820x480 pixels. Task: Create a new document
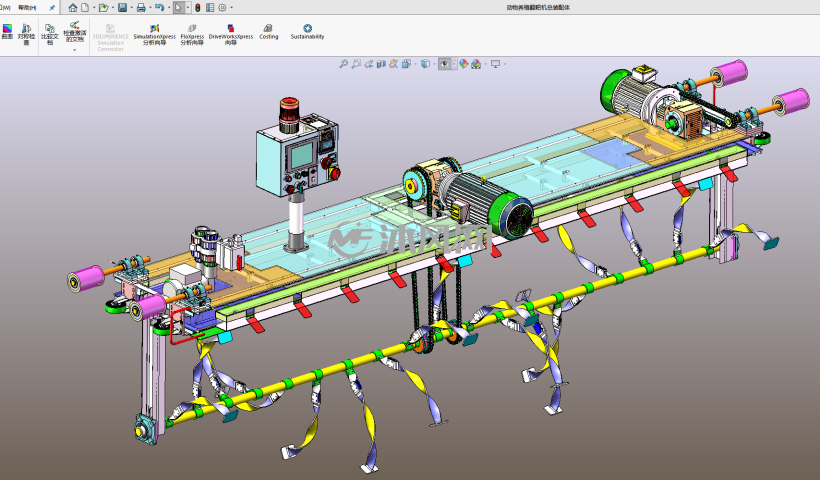tap(85, 7)
